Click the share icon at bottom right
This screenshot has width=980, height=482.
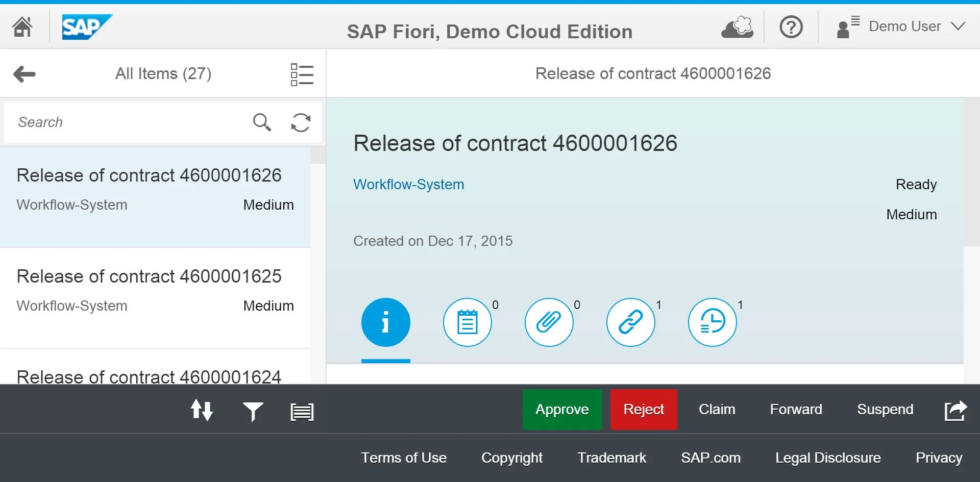coord(955,410)
